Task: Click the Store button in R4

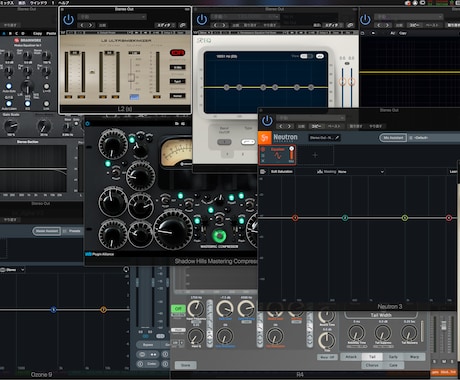Action: tap(185, 365)
